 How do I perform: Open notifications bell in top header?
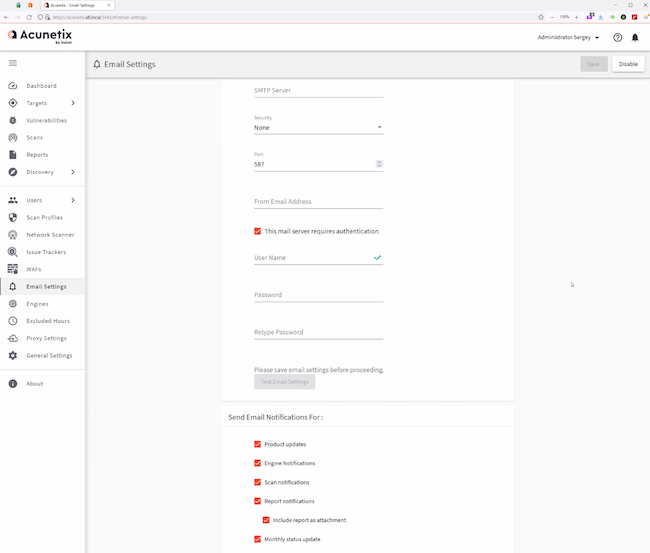coord(635,37)
